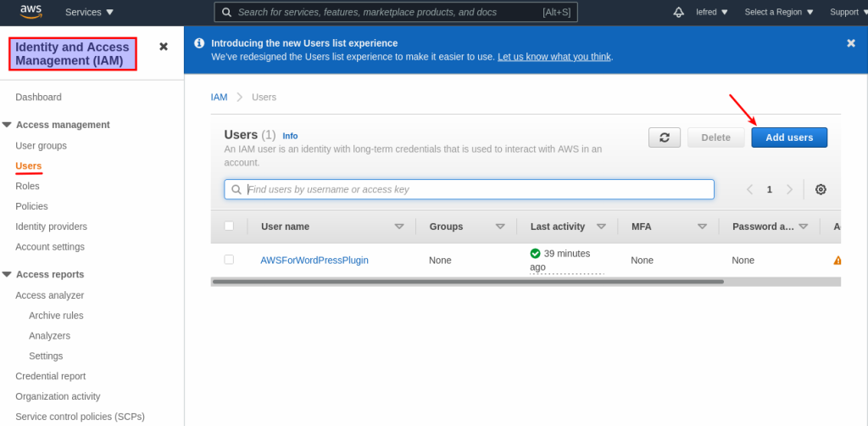Dismiss the new Users list banner

tap(851, 43)
